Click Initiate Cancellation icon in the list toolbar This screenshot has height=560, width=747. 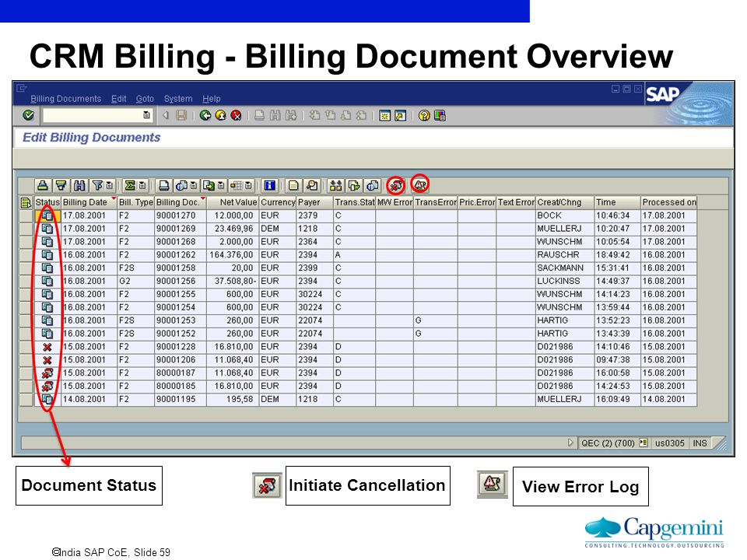[396, 185]
